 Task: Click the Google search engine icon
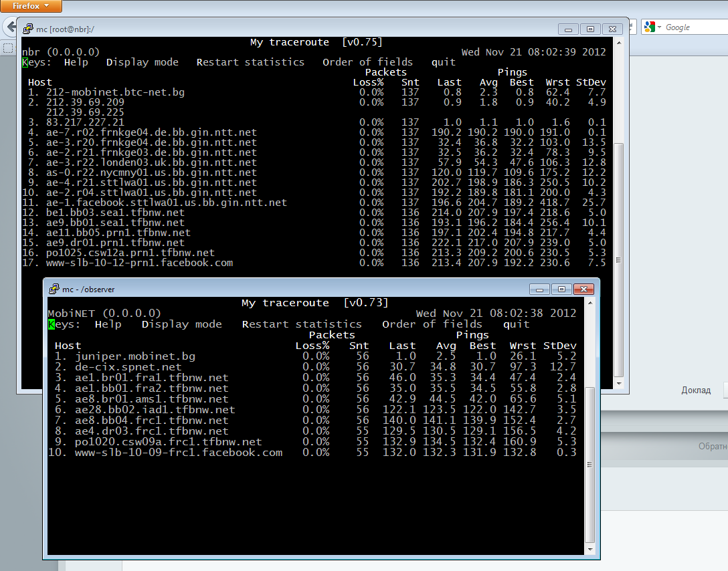click(x=650, y=27)
